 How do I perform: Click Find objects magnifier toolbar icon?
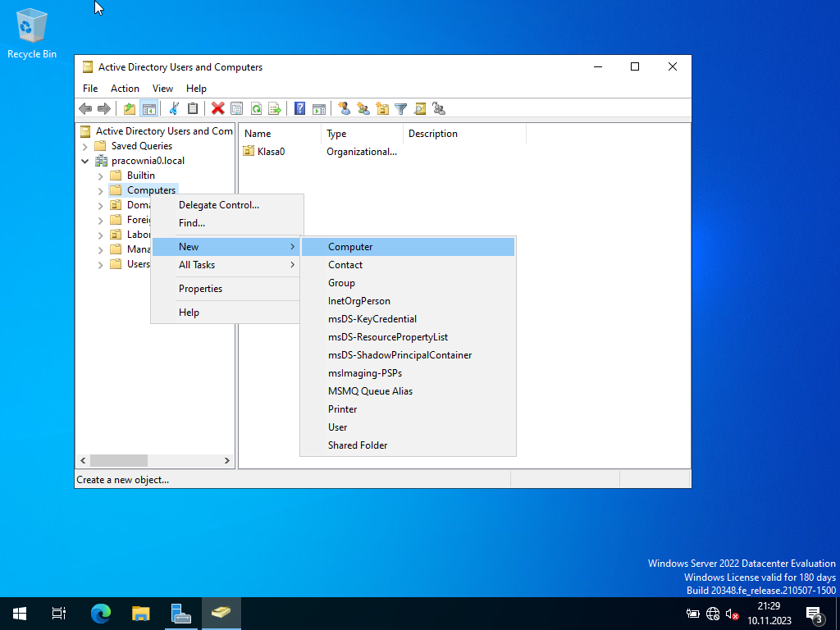pos(420,109)
